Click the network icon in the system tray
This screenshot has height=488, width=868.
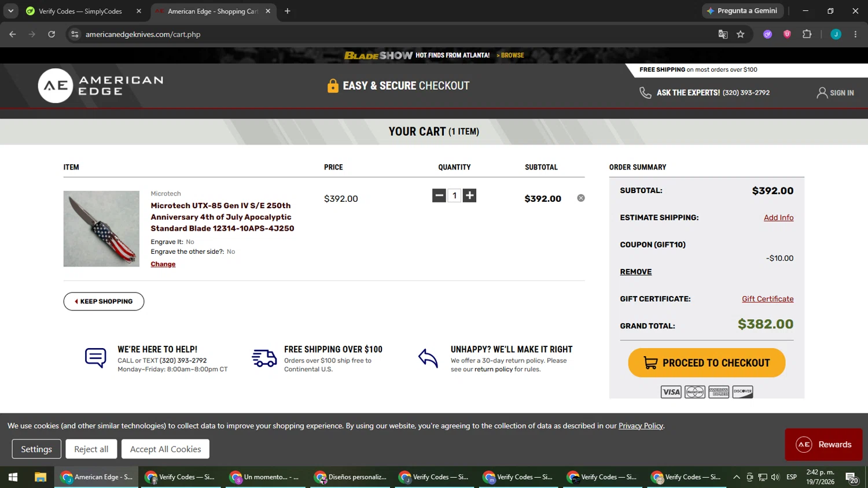763,477
